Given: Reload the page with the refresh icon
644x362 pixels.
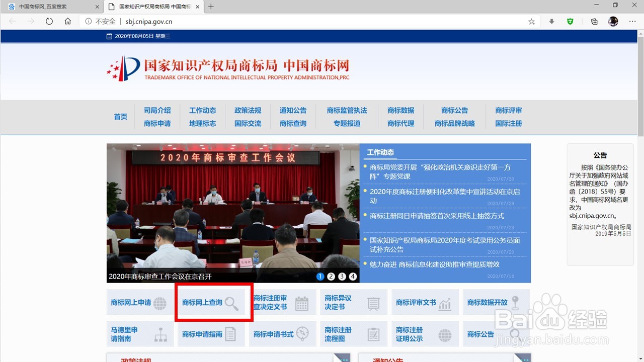Looking at the screenshot, I should coord(49,21).
